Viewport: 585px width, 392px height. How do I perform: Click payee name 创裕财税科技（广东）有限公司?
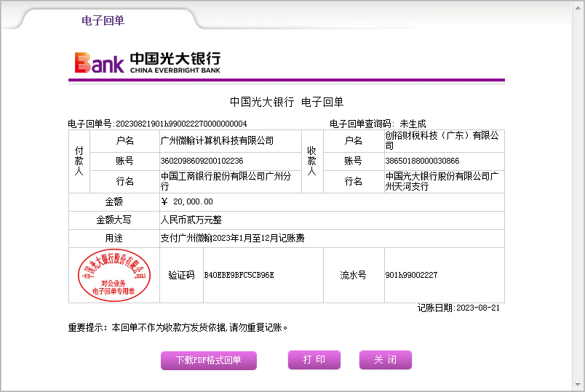(x=442, y=140)
